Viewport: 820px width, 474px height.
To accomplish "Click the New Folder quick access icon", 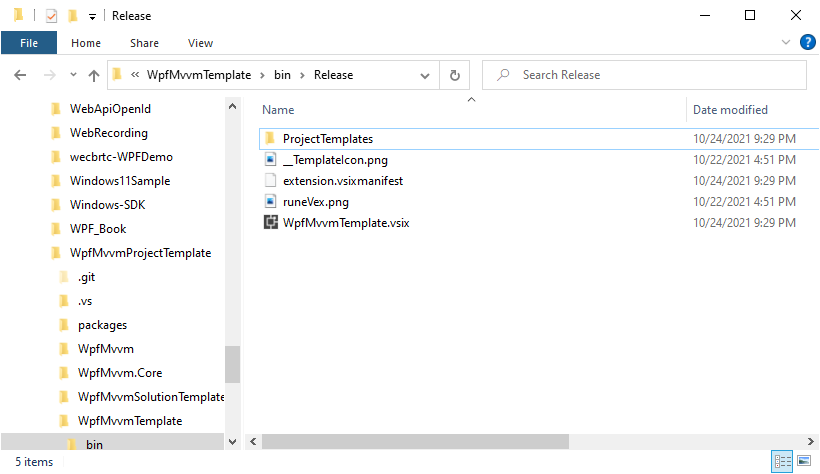I will 73,16.
